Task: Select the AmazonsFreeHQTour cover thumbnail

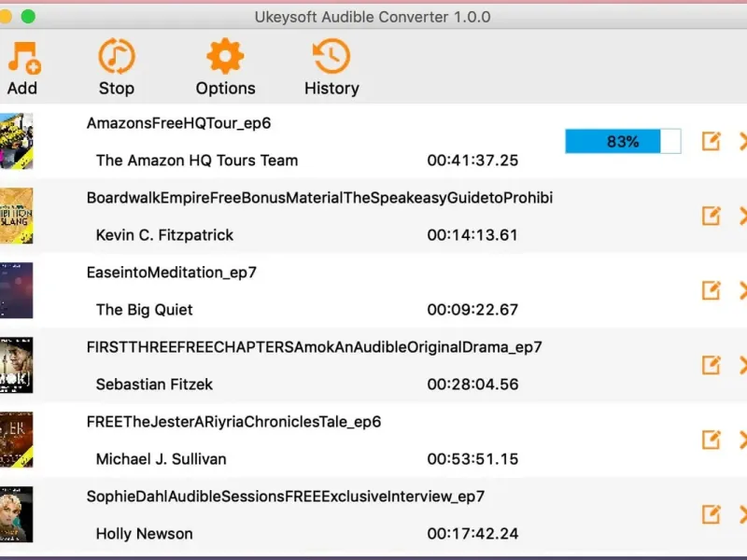Action: [16, 141]
